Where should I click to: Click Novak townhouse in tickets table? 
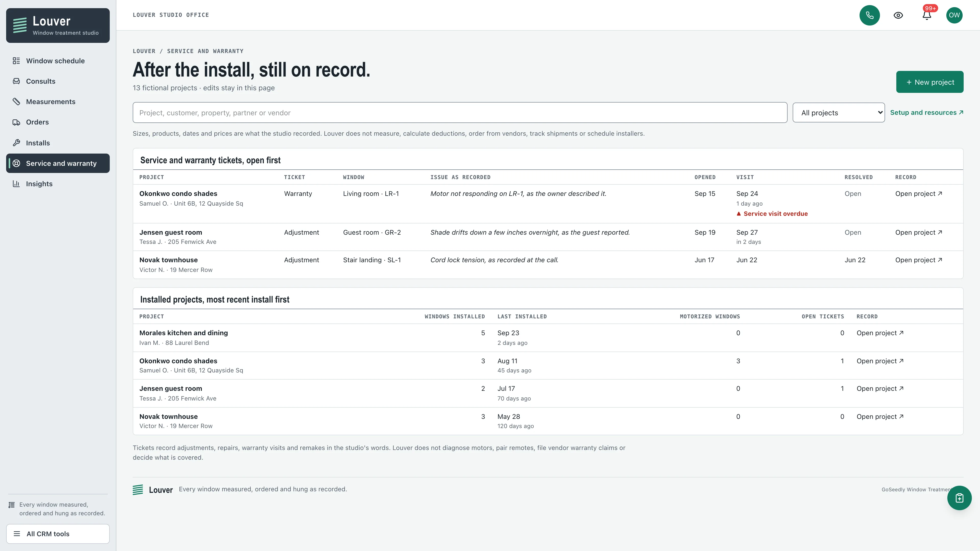pyautogui.click(x=168, y=260)
